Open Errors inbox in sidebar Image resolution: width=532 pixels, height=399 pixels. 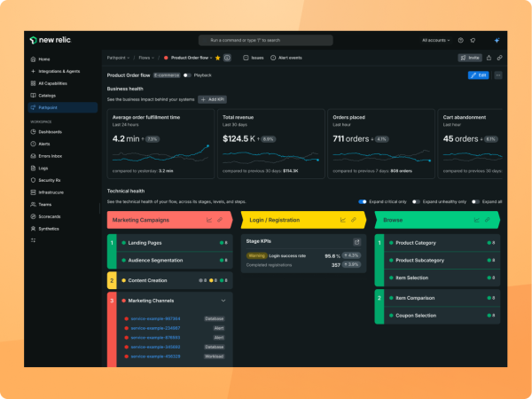click(x=63, y=156)
